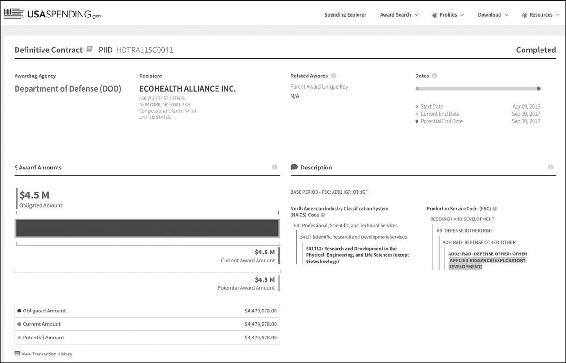Screen dimensions: 566x363
Task: Click the info icon next to Related Awards
Action: [x=334, y=76]
